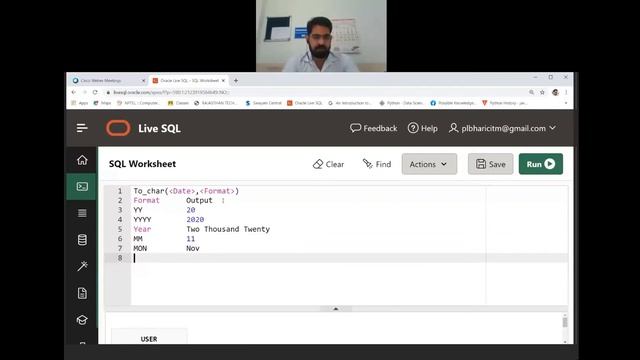This screenshot has width=640, height=360.
Task: Click the USER column header
Action: click(x=149, y=339)
